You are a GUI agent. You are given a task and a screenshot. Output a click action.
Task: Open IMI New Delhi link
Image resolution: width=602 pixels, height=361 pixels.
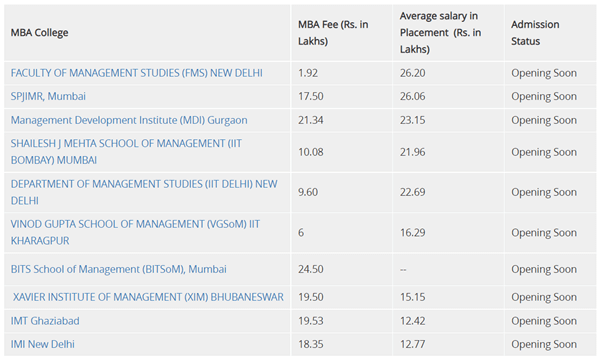click(x=43, y=344)
